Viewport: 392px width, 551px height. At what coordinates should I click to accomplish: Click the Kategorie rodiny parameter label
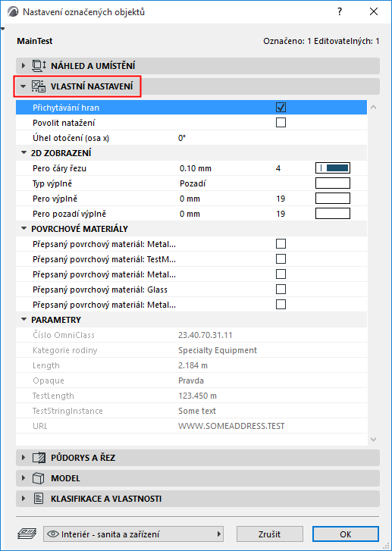64,350
